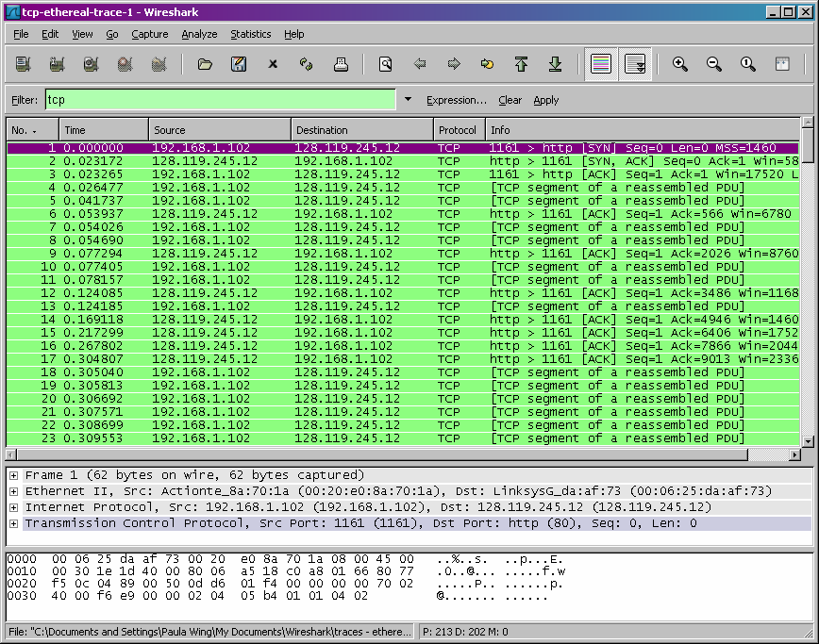Restart the running capture icon
Image resolution: width=819 pixels, height=644 pixels.
click(x=159, y=64)
